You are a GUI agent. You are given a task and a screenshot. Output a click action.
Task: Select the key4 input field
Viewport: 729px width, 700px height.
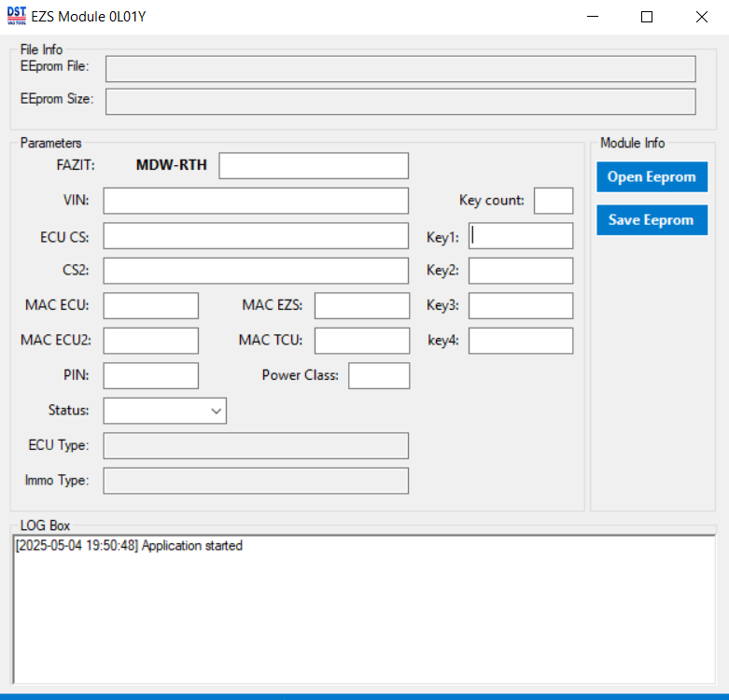tap(521, 341)
